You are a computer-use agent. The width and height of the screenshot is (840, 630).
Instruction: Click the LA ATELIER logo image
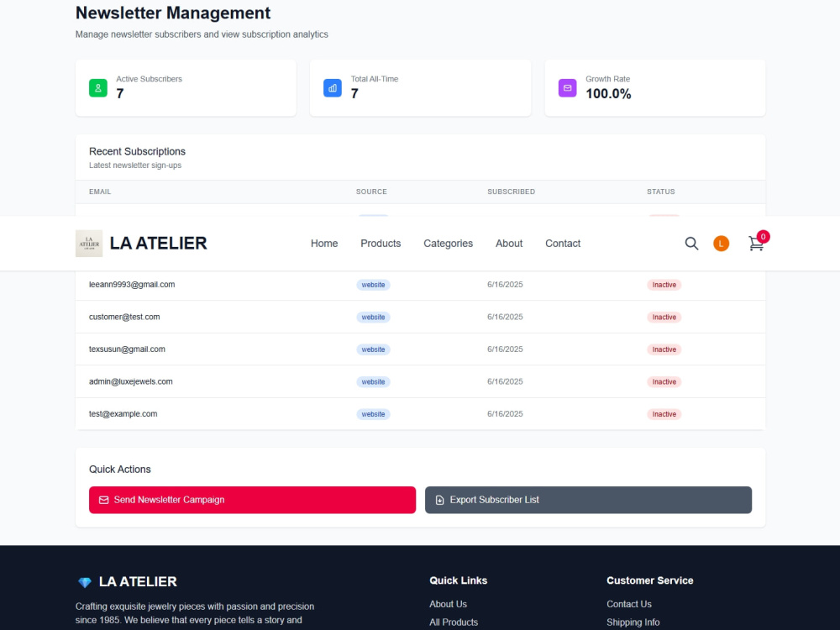coord(89,244)
